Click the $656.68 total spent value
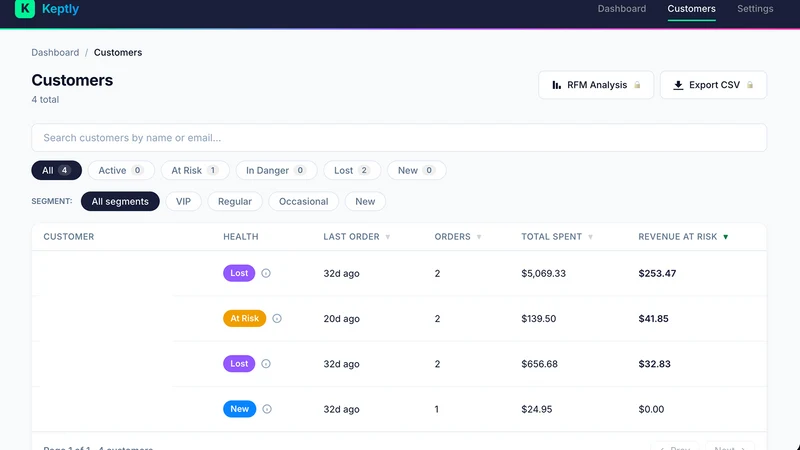The image size is (800, 450). tap(539, 364)
